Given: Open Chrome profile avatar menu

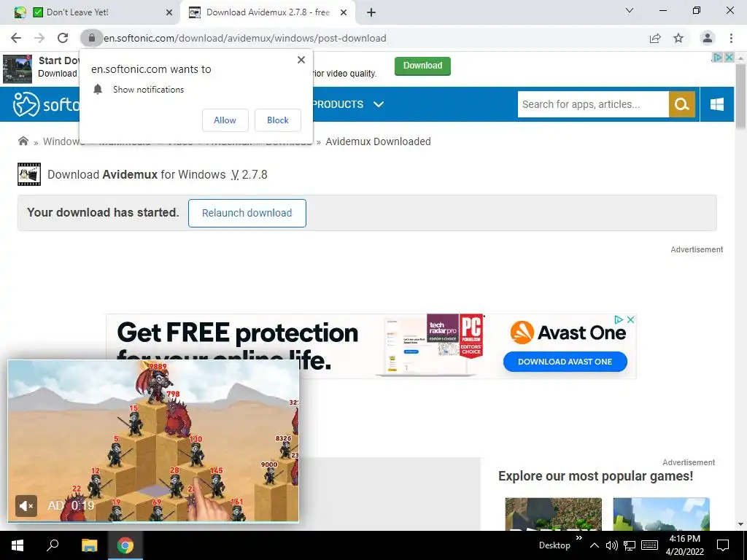Looking at the screenshot, I should pyautogui.click(x=708, y=38).
